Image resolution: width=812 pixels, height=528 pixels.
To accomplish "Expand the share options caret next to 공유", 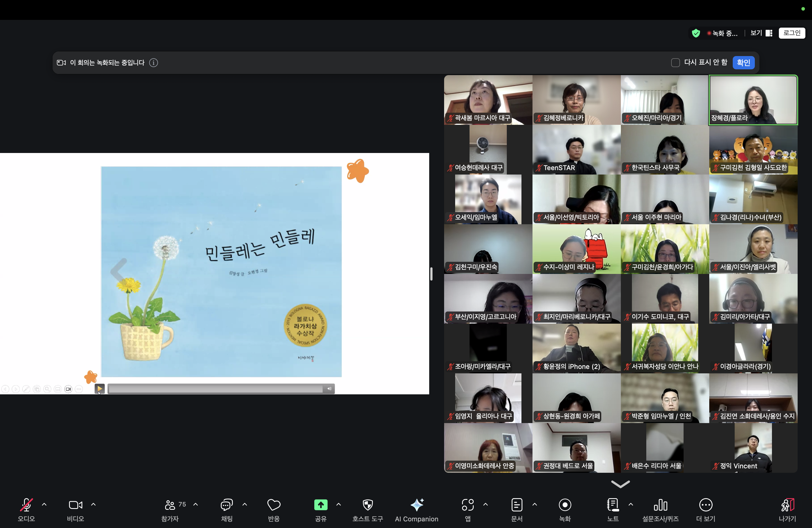I will click(x=338, y=504).
